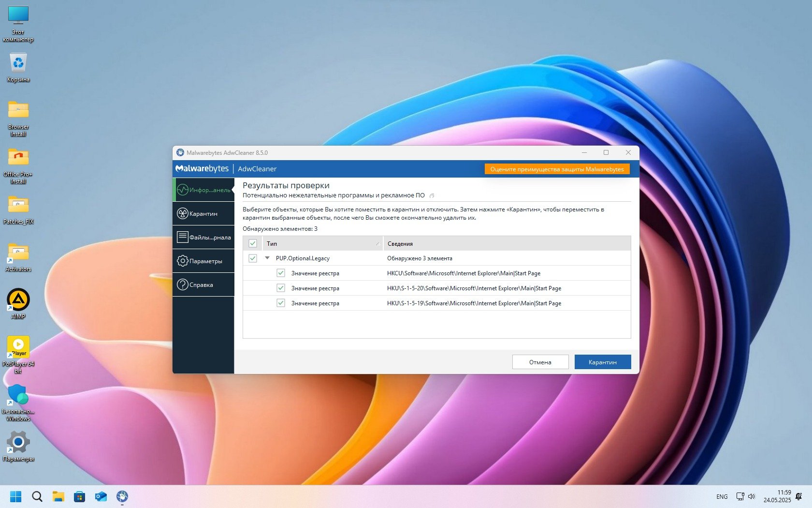Click the Обнаружено 3 элемента cell

(x=420, y=258)
